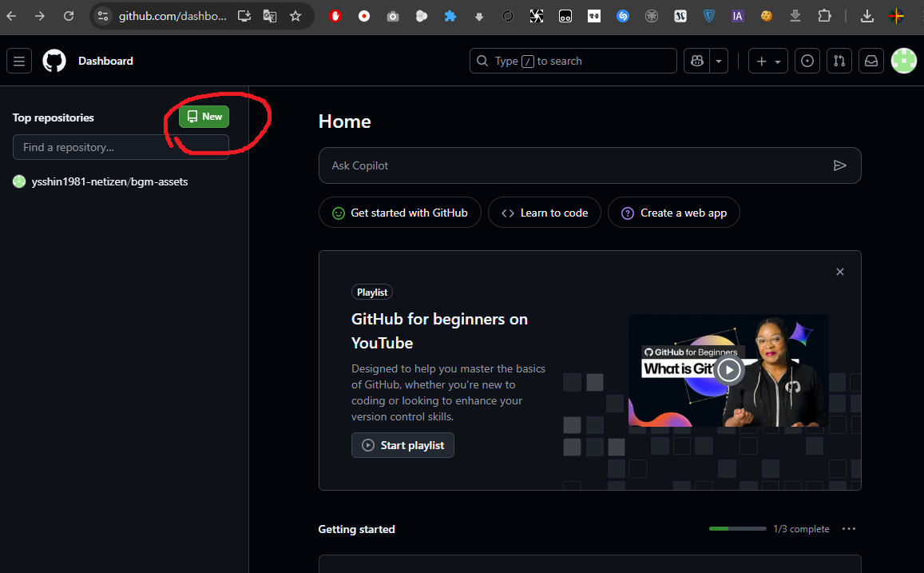This screenshot has height=573, width=924.
Task: Open site information icon in address bar
Action: 103,16
